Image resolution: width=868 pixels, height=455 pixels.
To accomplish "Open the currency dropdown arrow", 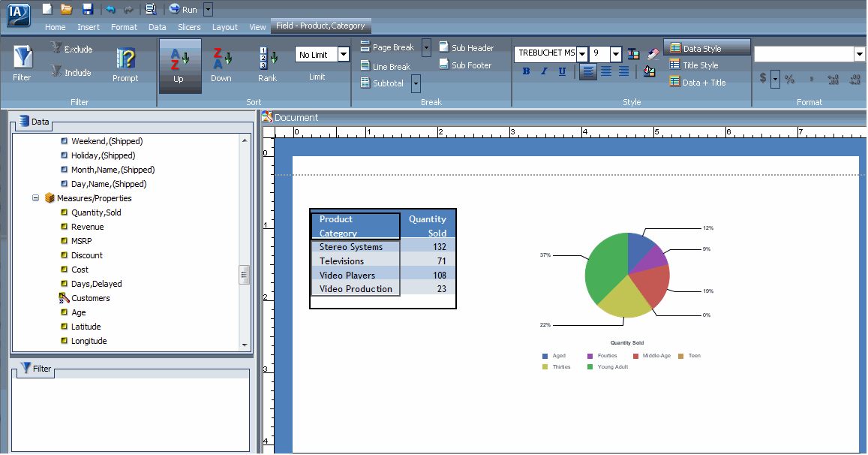I will [775, 79].
